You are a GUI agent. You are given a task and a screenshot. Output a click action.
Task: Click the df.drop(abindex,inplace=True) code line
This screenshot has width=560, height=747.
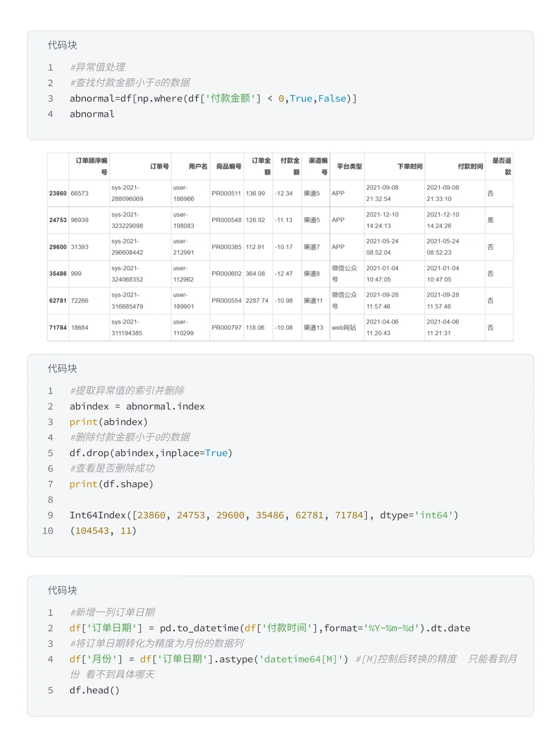click(x=151, y=453)
